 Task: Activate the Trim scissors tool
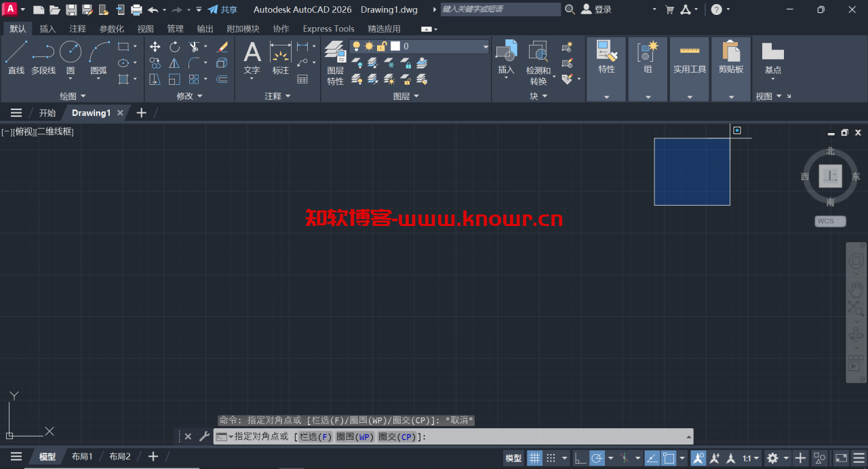click(194, 47)
